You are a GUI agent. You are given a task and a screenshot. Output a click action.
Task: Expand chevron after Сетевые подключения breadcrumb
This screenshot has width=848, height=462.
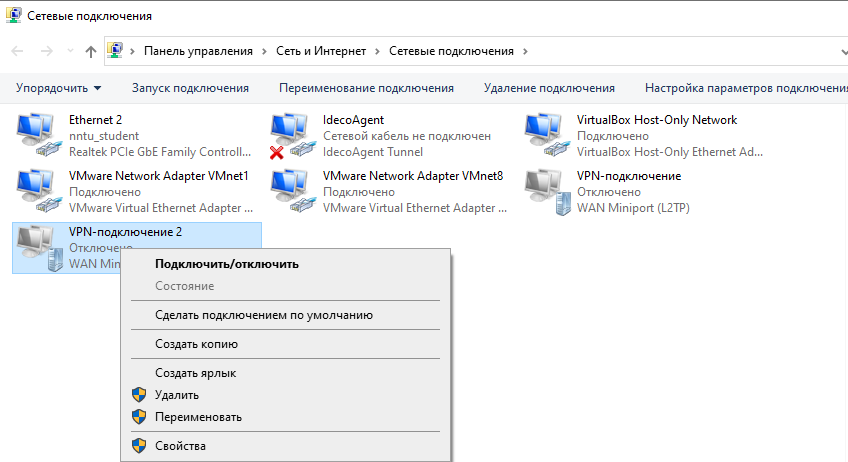tap(525, 51)
